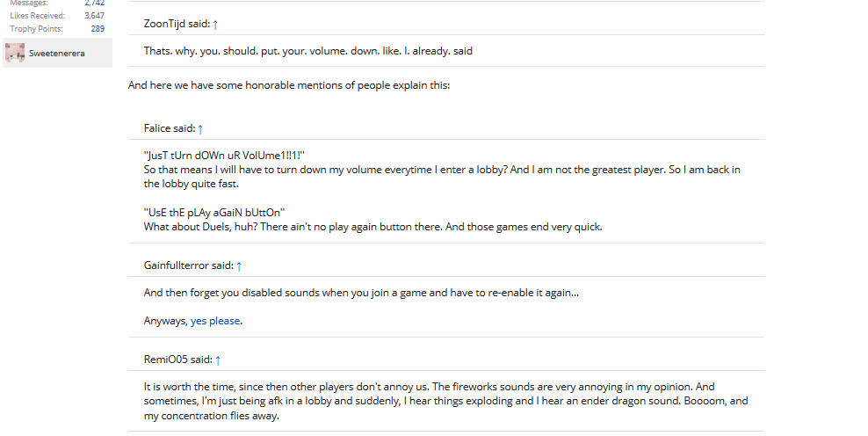
Task: Click the 'honorable mentions' paragraph text
Action: (x=289, y=85)
